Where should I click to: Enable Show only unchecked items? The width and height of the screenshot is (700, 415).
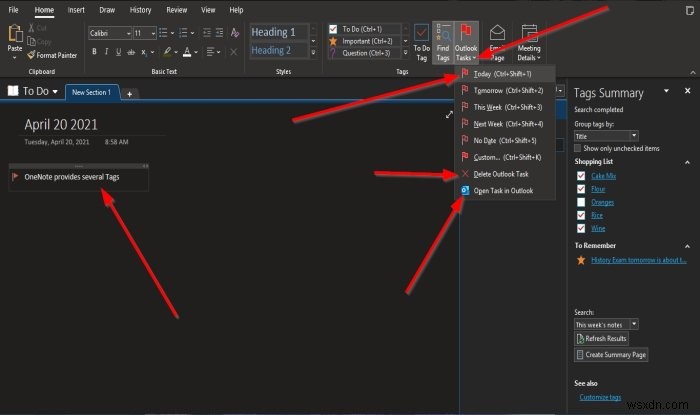(x=581, y=148)
